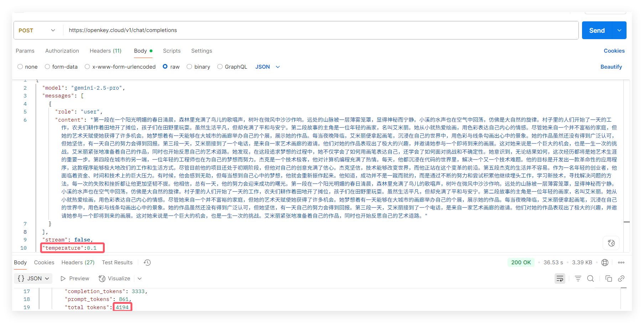Image resolution: width=644 pixels, height=323 pixels.
Task: Click the Beautify link
Action: point(611,67)
